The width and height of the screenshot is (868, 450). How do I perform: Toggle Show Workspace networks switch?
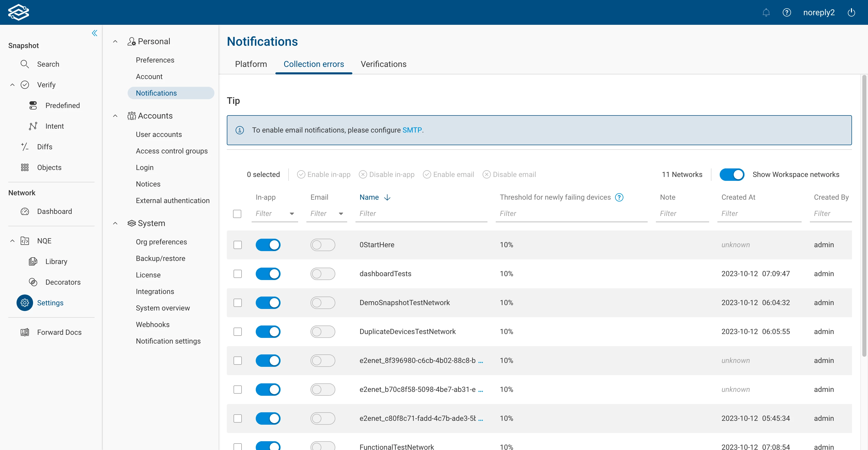pos(732,174)
